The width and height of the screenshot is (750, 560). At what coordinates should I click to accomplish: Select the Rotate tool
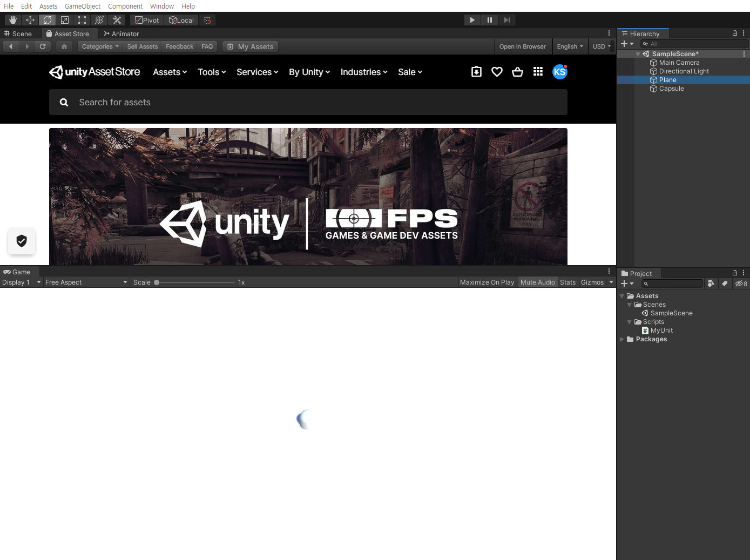pyautogui.click(x=48, y=20)
